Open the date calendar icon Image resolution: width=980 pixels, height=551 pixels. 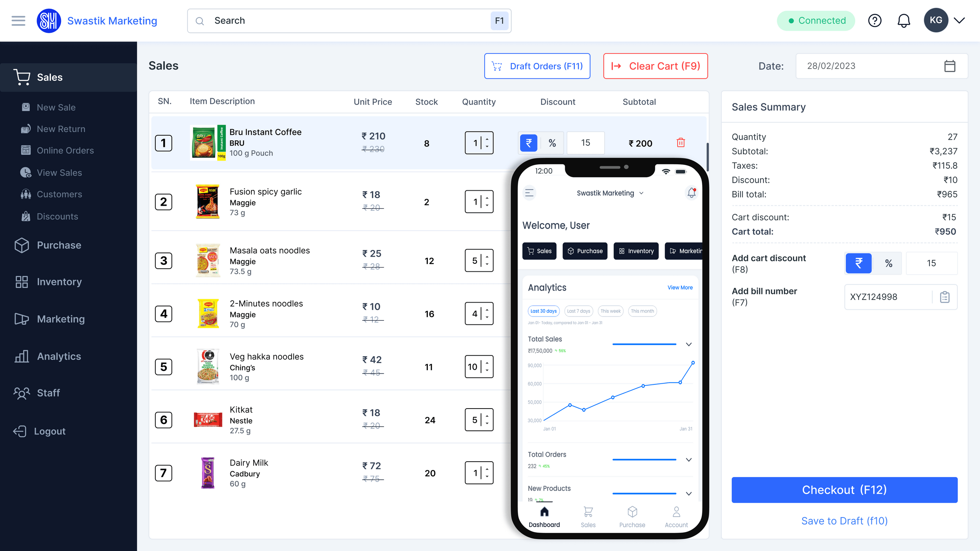(949, 66)
